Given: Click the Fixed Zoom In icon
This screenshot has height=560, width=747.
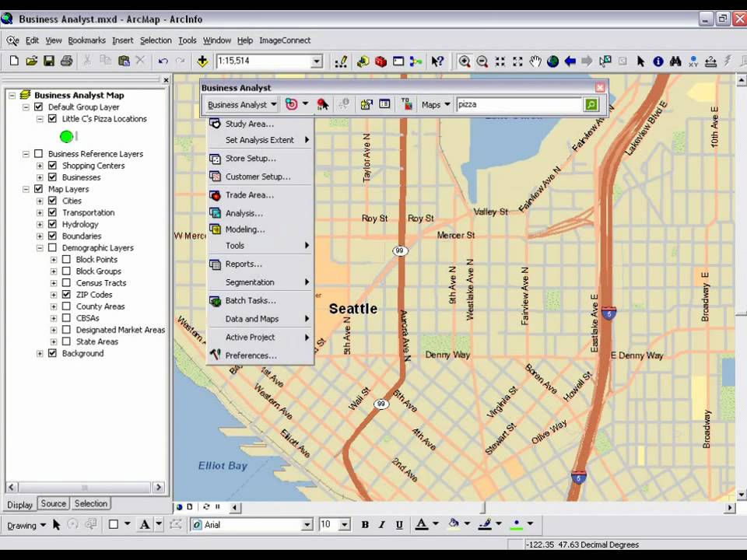Looking at the screenshot, I should click(x=500, y=61).
